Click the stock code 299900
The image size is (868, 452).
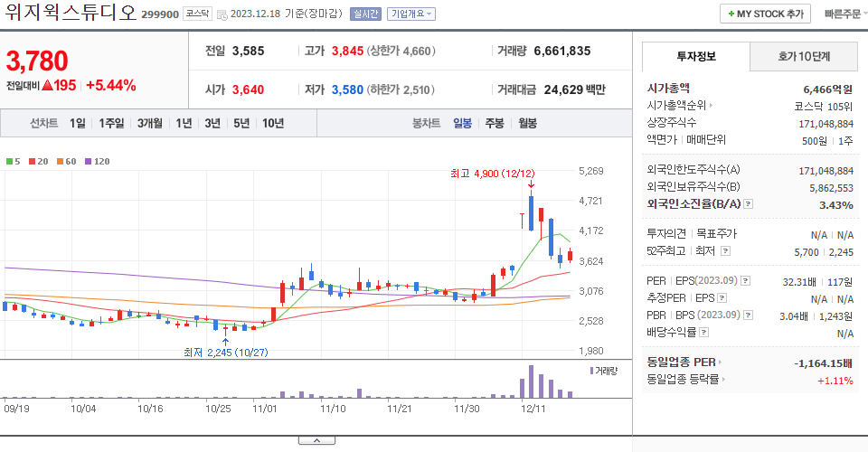click(160, 14)
